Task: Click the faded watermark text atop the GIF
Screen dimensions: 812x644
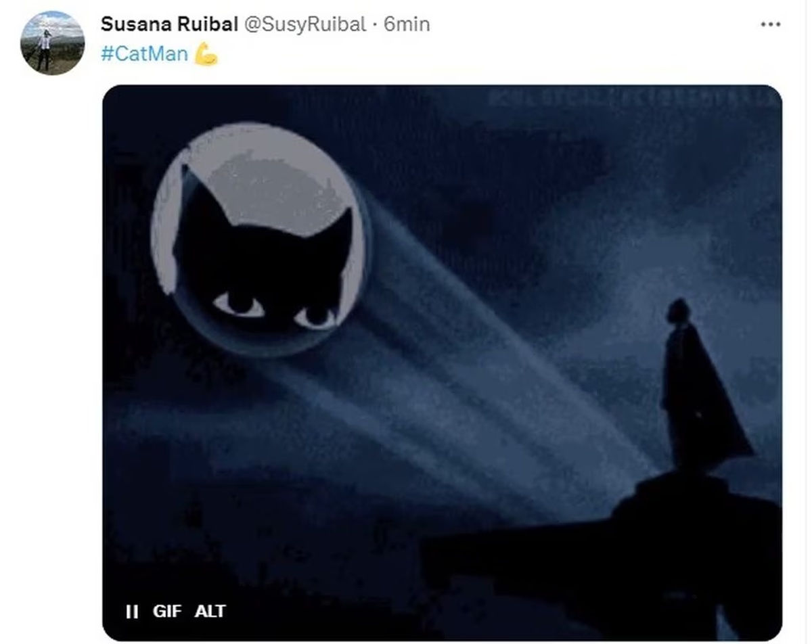Action: point(633,98)
